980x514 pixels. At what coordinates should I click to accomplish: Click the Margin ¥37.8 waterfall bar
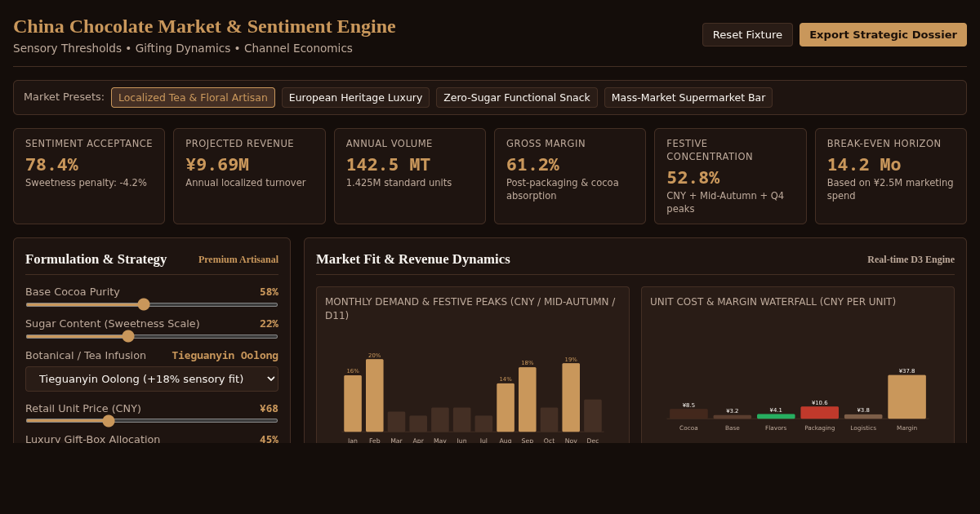906,397
